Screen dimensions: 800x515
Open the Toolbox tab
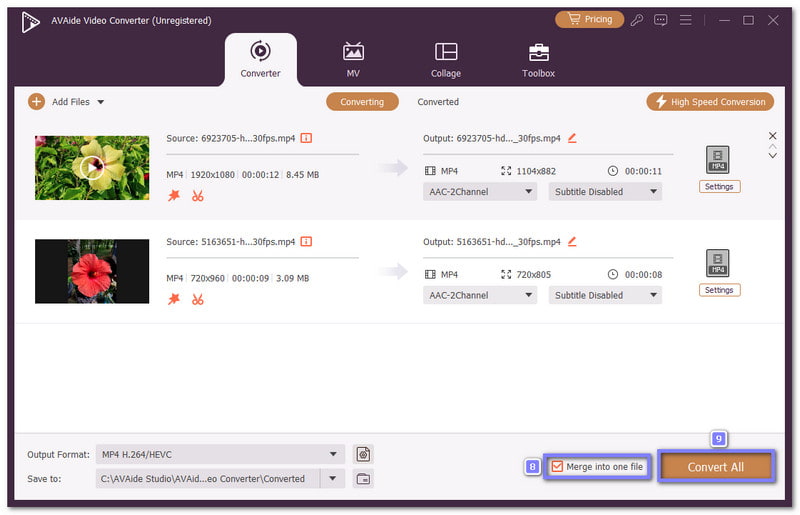[x=538, y=60]
